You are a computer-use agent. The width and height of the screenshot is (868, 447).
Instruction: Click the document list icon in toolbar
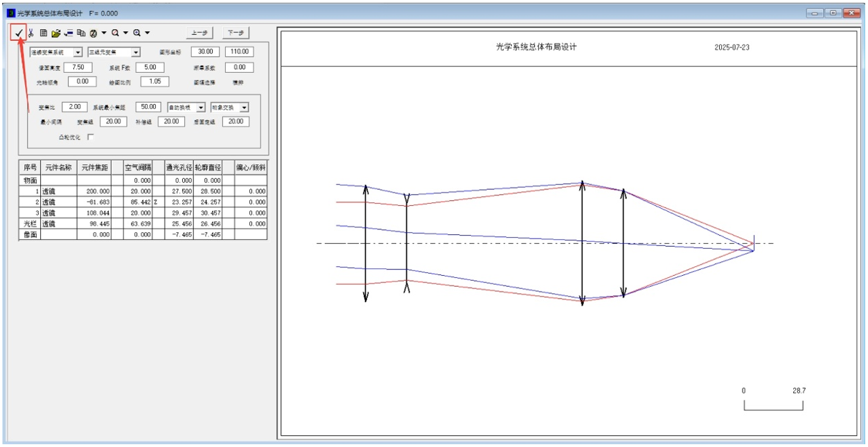[43, 33]
